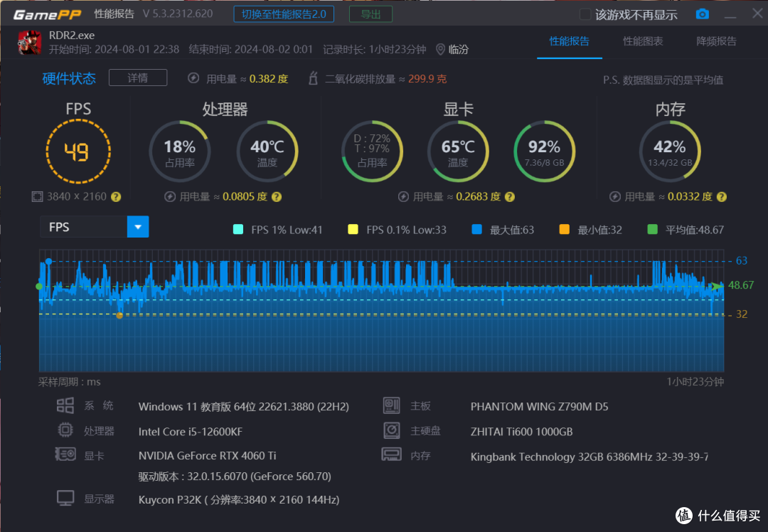Click the GamePP logo
Viewport: 768px width, 532px height.
pyautogui.click(x=47, y=15)
